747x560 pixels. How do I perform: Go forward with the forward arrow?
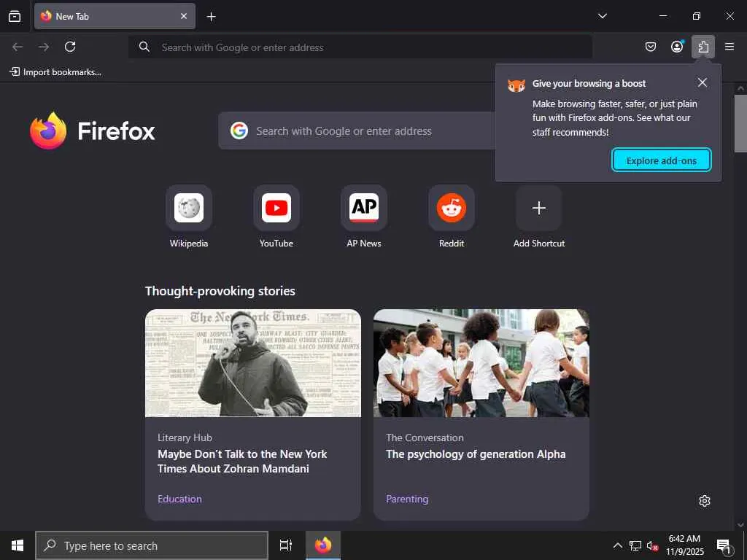tap(44, 47)
